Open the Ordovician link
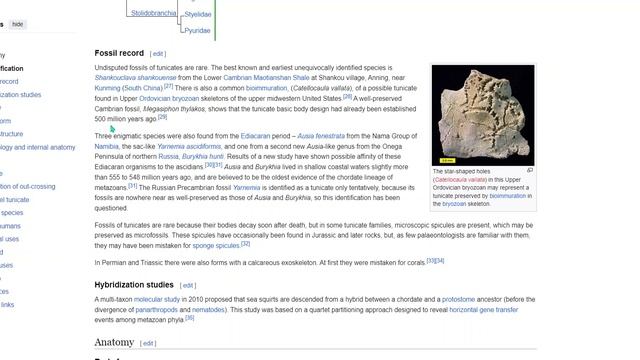 tap(154, 98)
